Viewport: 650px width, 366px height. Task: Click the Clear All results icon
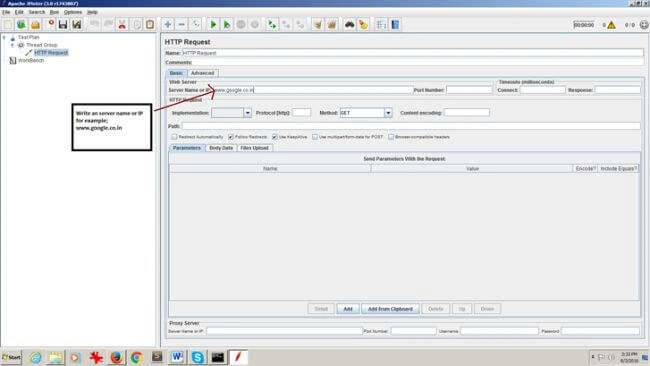(332, 24)
